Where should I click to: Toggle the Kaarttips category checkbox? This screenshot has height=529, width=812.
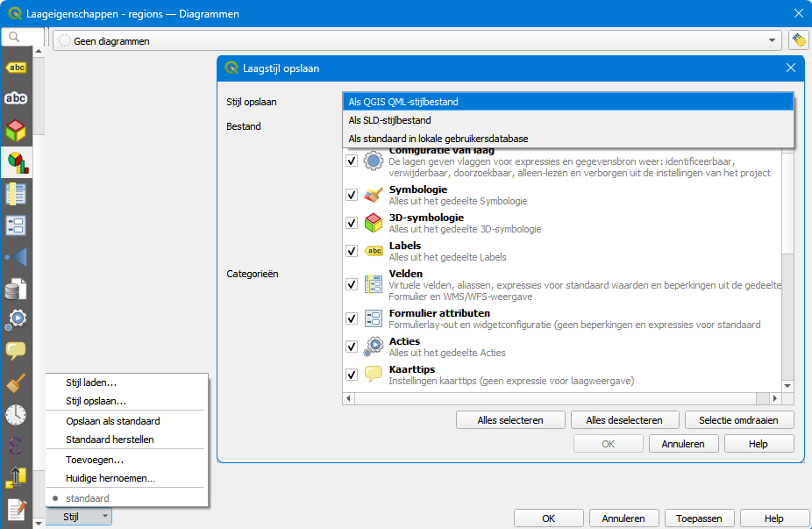pyautogui.click(x=352, y=375)
